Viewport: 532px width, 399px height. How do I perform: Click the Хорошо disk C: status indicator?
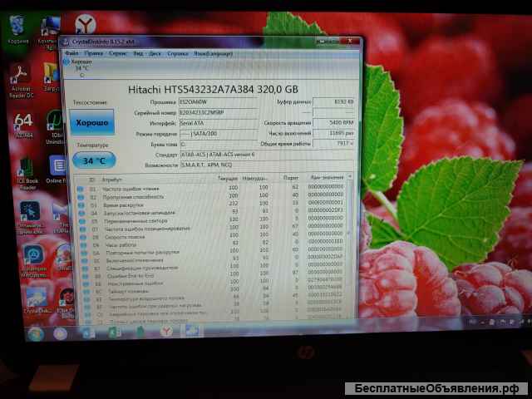77,68
